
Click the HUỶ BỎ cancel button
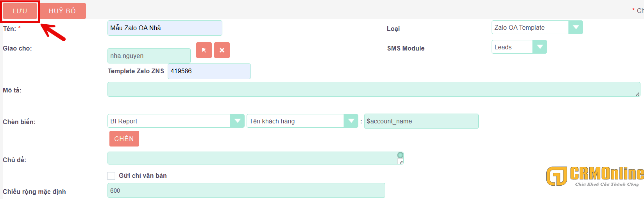[x=62, y=11]
